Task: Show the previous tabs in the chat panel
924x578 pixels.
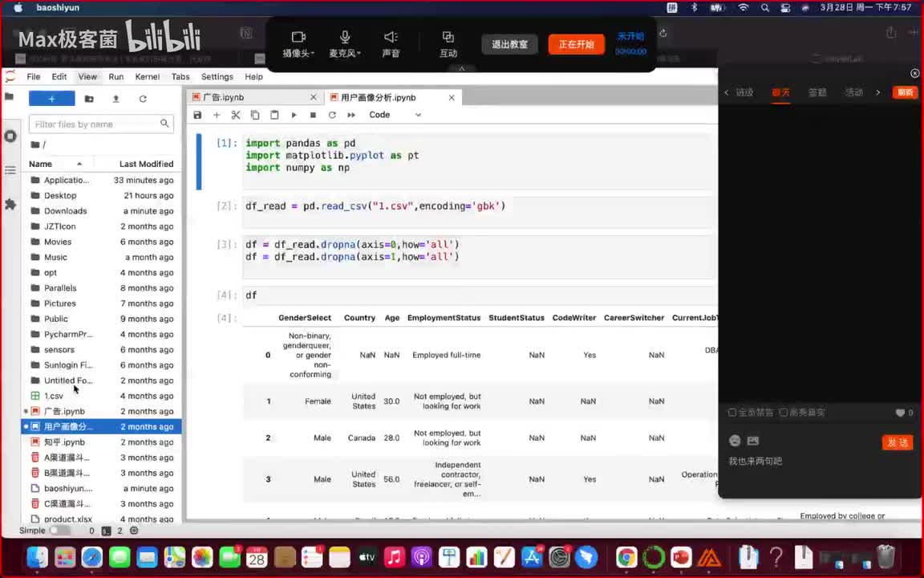Action: coord(727,92)
